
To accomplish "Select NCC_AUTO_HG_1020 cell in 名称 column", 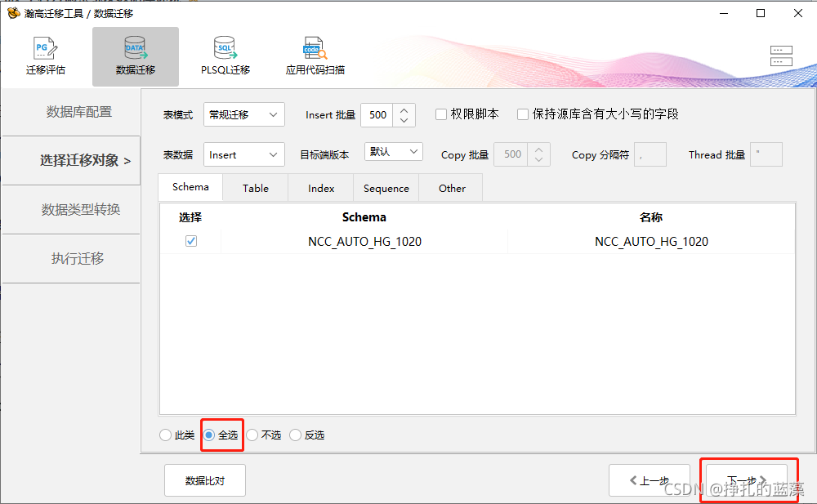I will point(651,241).
